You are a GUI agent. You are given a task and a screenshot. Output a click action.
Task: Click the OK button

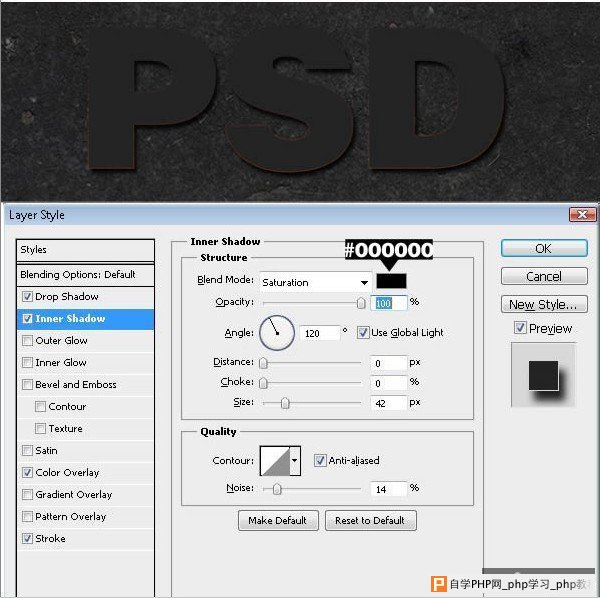pyautogui.click(x=544, y=248)
